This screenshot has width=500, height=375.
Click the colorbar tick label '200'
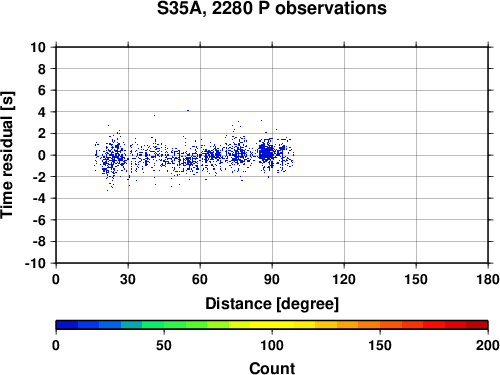(x=488, y=345)
